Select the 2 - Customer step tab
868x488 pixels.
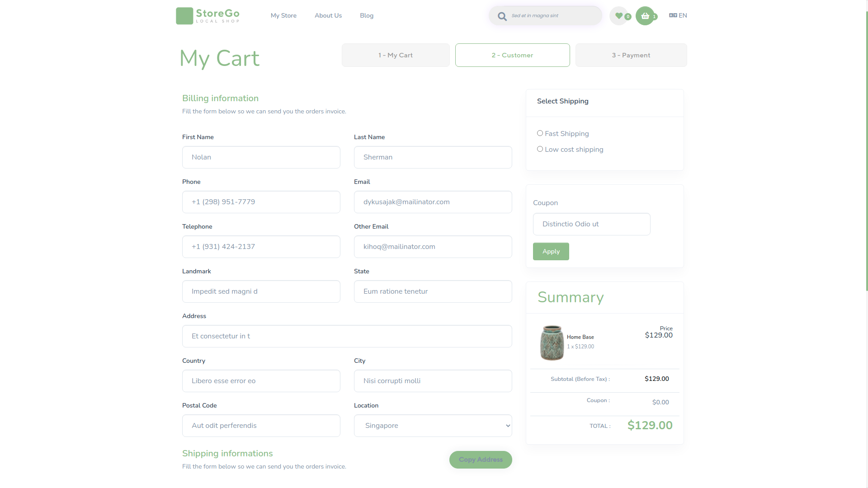point(512,55)
